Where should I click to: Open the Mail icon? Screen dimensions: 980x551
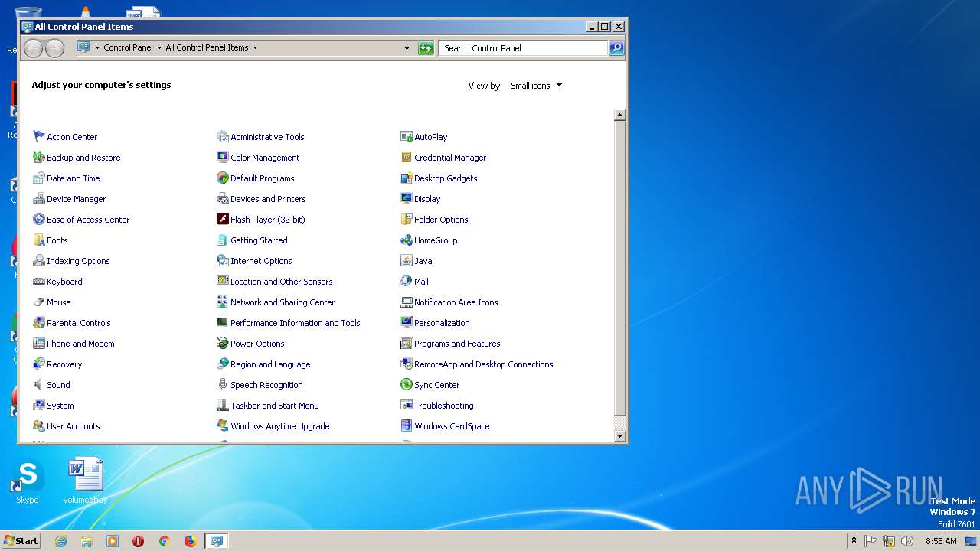[407, 282]
